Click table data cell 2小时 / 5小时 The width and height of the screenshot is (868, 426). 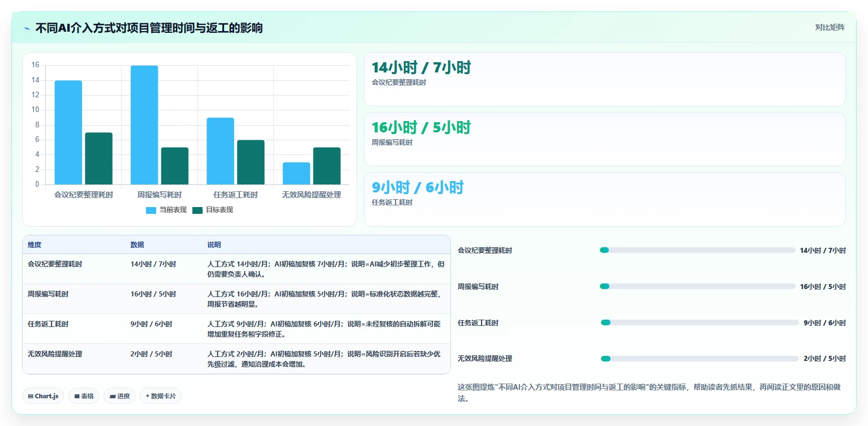[x=151, y=354]
